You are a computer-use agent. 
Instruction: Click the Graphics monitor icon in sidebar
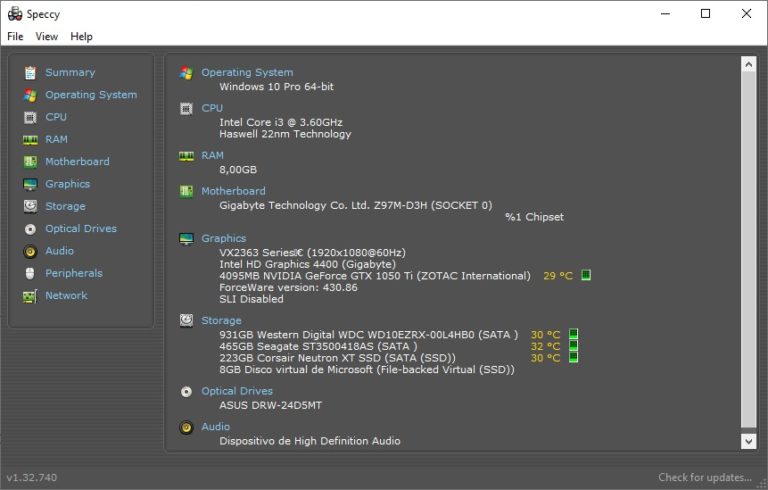point(30,184)
